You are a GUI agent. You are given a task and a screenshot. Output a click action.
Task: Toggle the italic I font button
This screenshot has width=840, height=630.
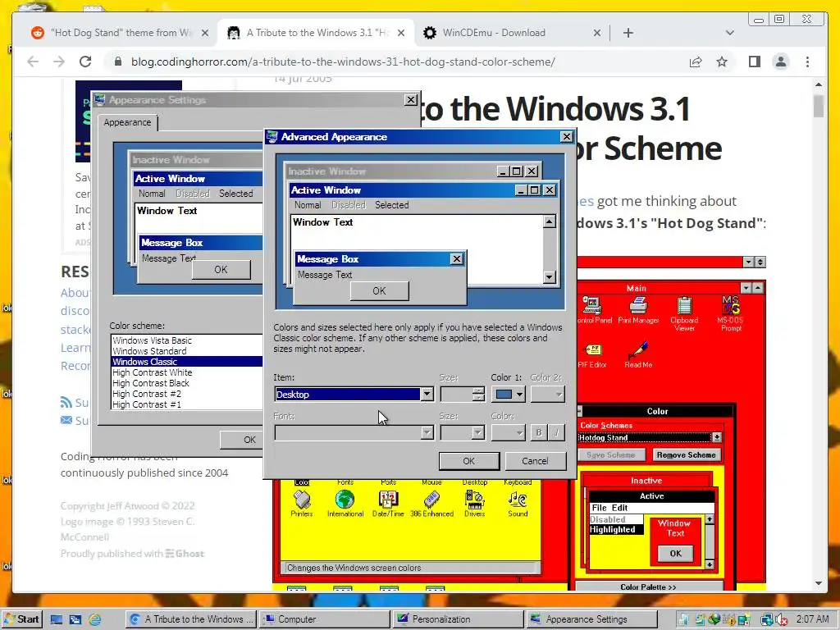click(x=557, y=432)
